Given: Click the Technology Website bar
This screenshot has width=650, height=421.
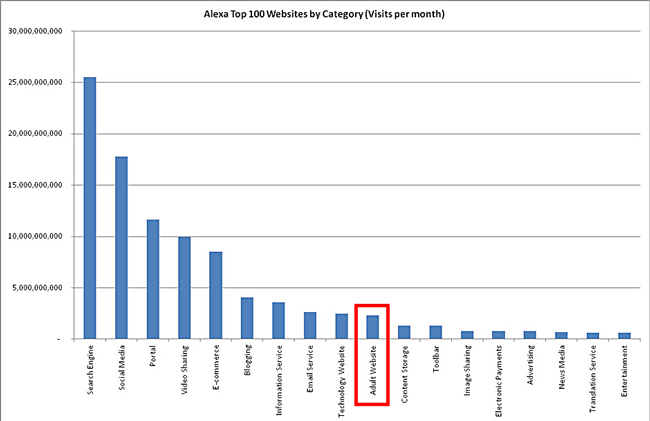Looking at the screenshot, I should pyautogui.click(x=342, y=327).
